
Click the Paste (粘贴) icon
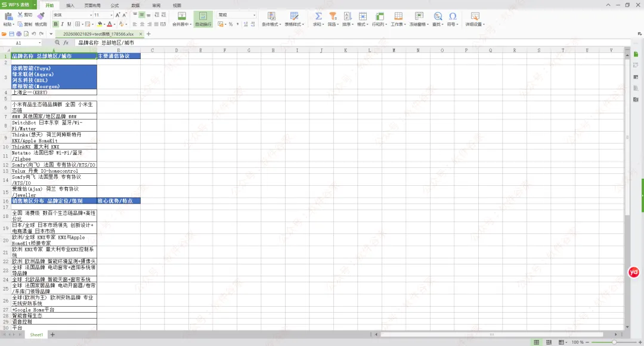(8, 17)
